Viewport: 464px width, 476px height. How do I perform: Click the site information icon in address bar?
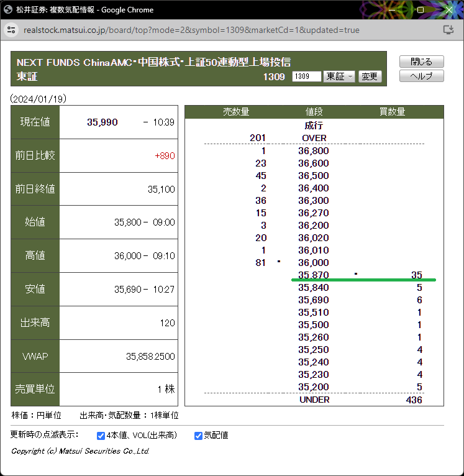(x=11, y=30)
